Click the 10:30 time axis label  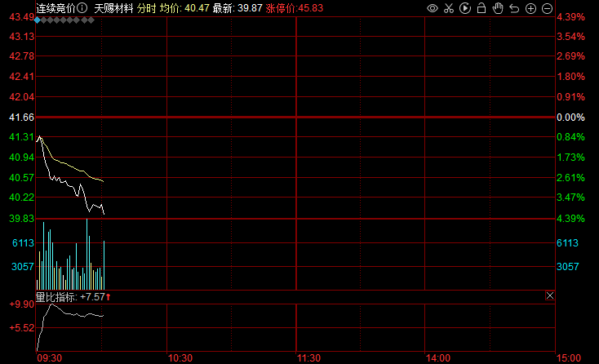click(179, 357)
